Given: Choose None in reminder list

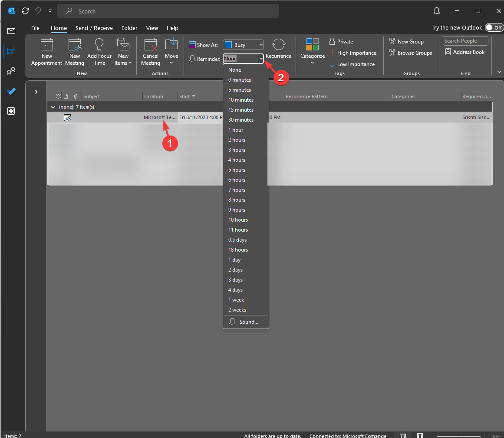Looking at the screenshot, I should tap(246, 70).
